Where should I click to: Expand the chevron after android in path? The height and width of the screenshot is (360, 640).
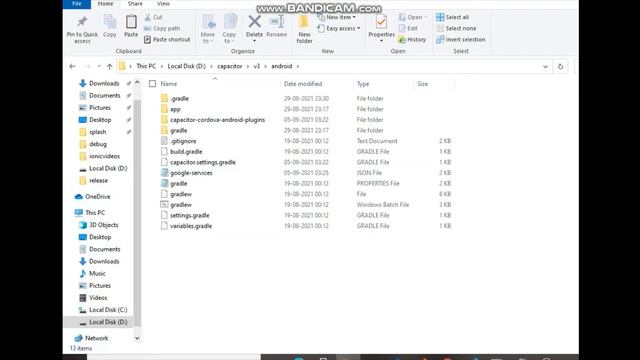[298, 66]
